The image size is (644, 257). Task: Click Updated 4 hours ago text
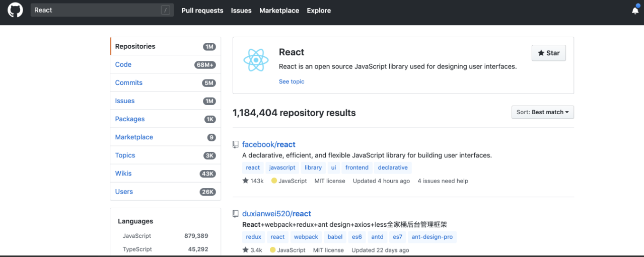point(381,181)
